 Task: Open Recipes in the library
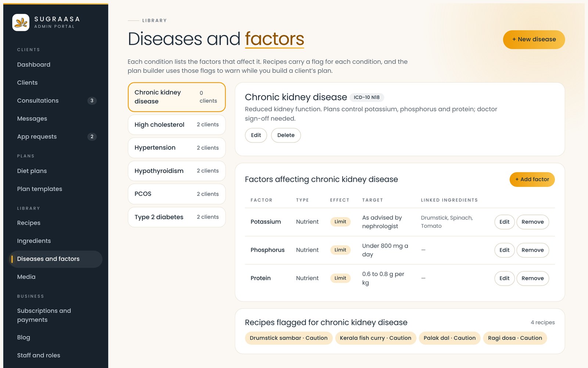tap(55, 223)
